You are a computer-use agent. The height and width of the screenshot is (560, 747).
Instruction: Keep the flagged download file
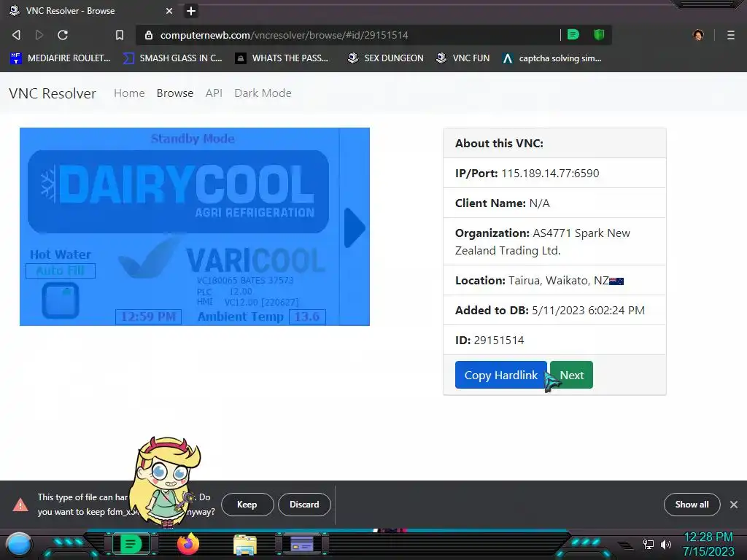click(247, 505)
